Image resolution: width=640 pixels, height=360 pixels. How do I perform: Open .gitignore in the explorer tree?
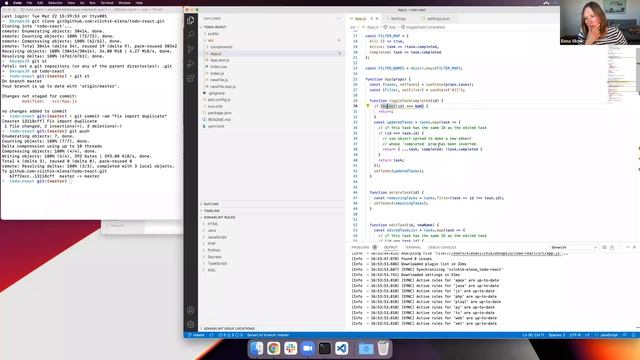coord(216,93)
